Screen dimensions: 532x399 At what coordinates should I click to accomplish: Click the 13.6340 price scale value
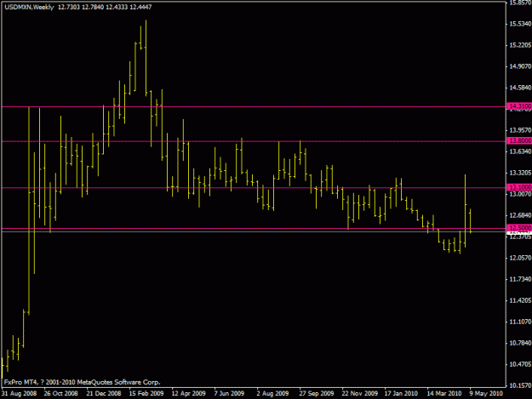(x=520, y=151)
